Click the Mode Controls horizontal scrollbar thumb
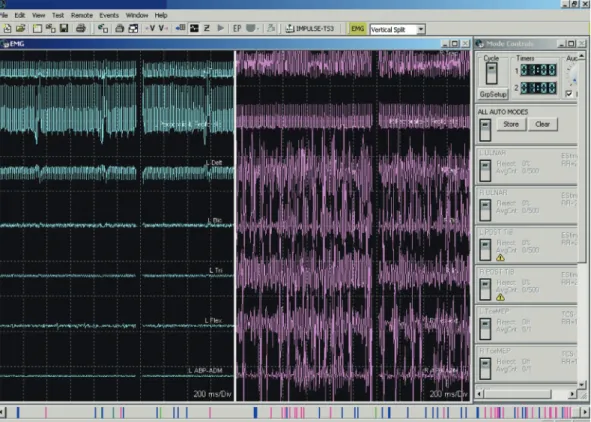This screenshot has width=591, height=422. [x=517, y=394]
